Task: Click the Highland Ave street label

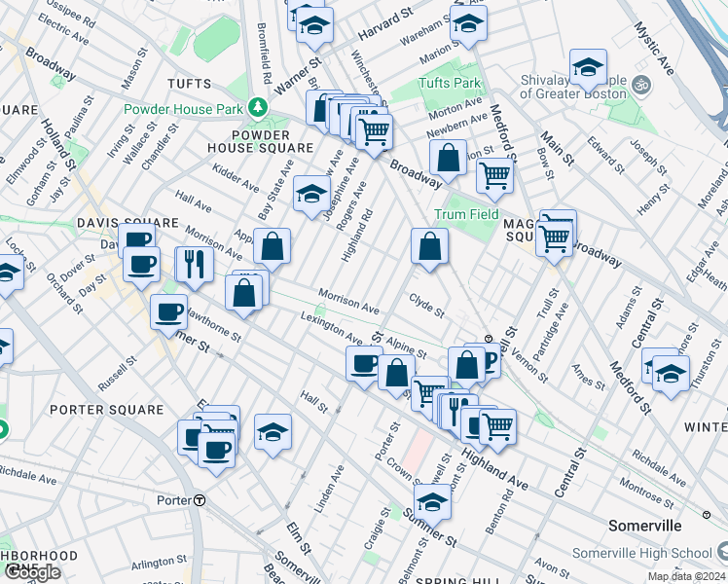Action: coord(495,470)
